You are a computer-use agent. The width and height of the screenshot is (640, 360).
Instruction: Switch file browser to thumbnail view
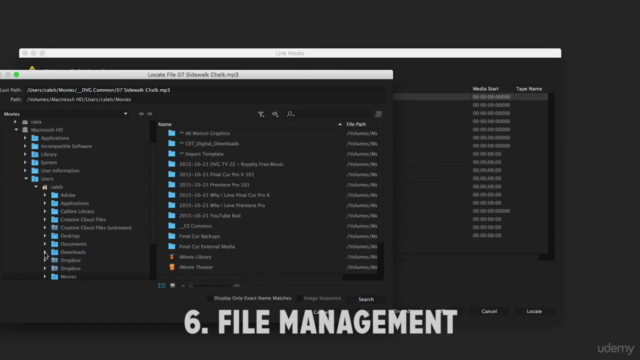tap(173, 286)
